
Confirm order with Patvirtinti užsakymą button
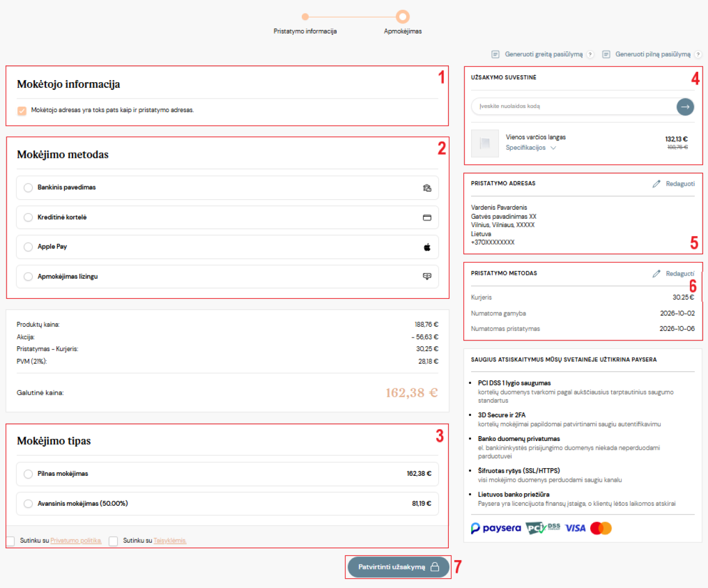coord(398,567)
